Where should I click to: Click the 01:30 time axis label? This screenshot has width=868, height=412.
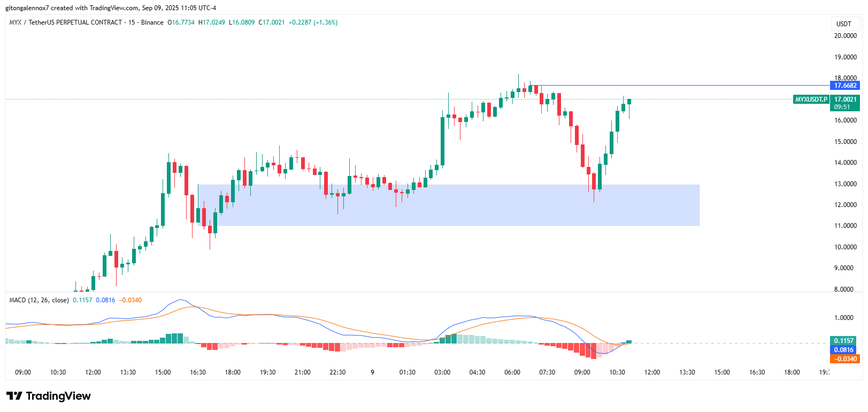[x=408, y=372]
